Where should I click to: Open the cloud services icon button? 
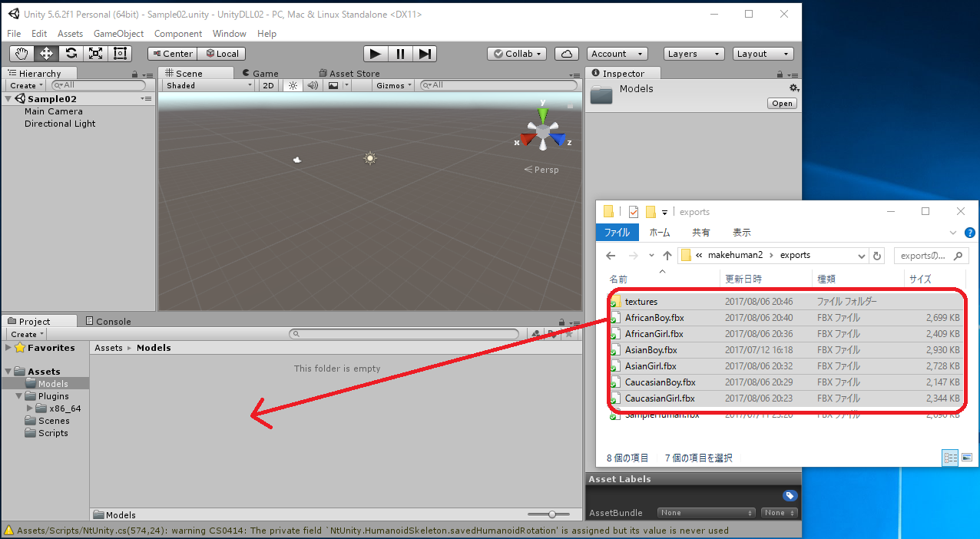[566, 54]
